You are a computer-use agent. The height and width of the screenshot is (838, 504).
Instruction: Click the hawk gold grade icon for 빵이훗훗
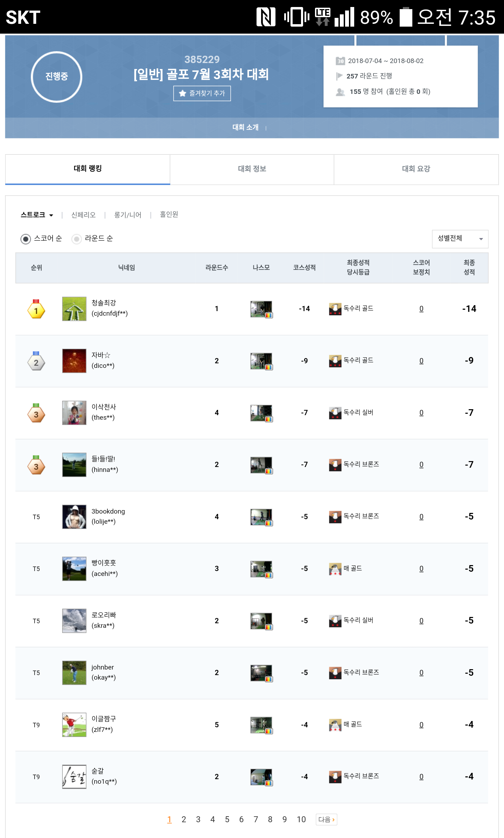[335, 569]
